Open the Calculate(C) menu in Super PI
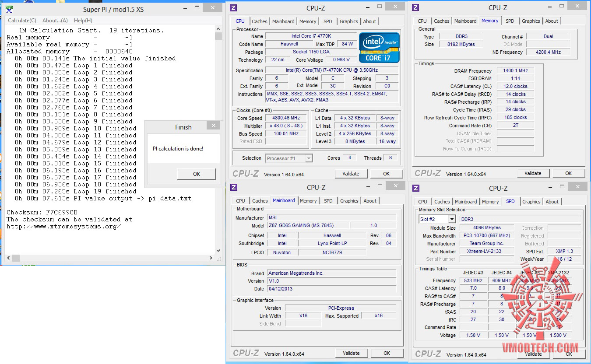This screenshot has width=591, height=364. click(22, 21)
